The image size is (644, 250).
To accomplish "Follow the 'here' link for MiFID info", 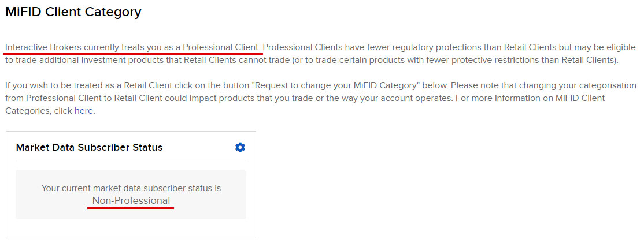I will [84, 111].
